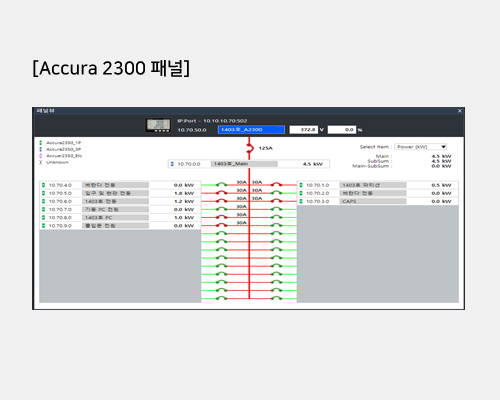This screenshot has width=500, height=400.
Task: Click the green status icon of row 10.70.1.0
Action: (301, 185)
